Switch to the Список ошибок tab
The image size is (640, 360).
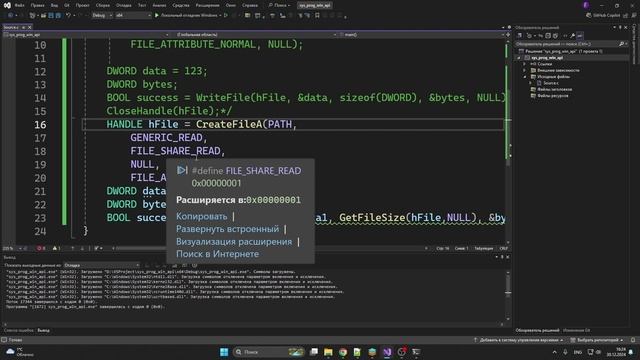pos(19,330)
